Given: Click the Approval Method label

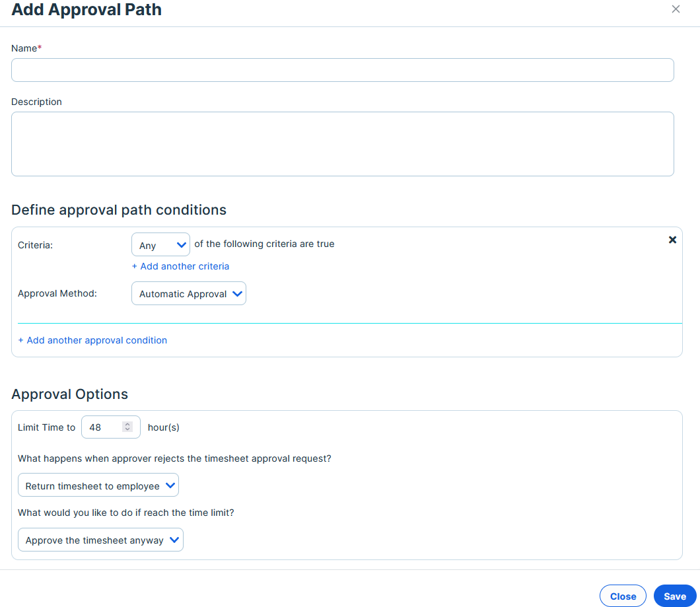Looking at the screenshot, I should tap(57, 293).
